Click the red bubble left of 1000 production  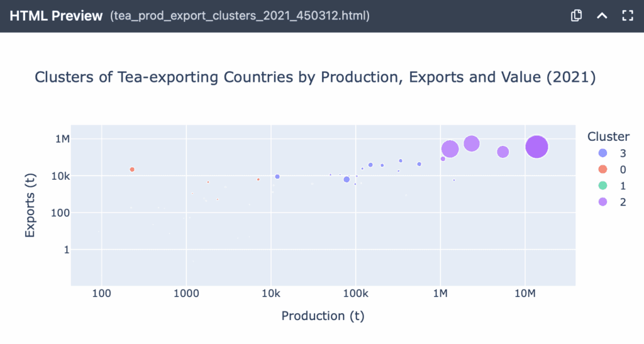(132, 169)
